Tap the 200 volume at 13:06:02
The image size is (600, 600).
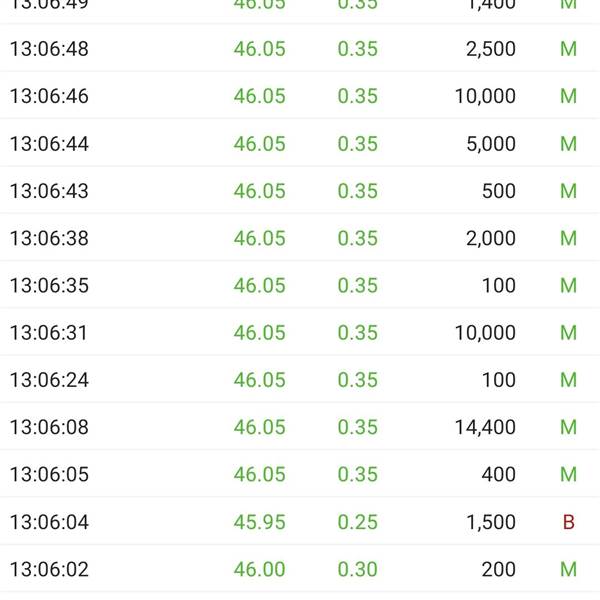[x=499, y=569]
